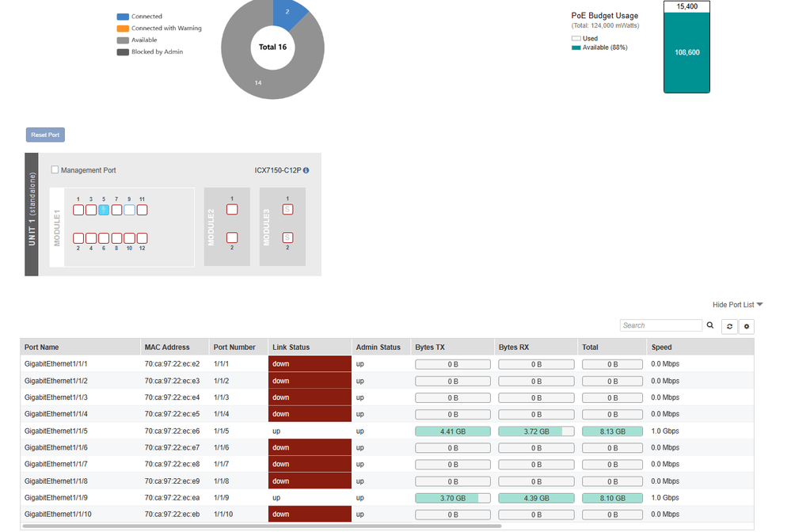Select the GigabitEthernet1/1/5 row
The width and height of the screenshot is (791, 532).
(x=56, y=431)
